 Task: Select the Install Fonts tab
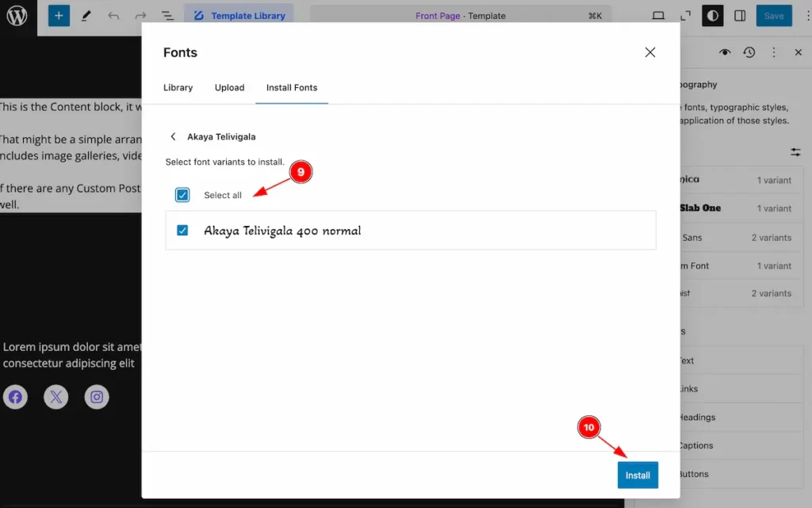(292, 88)
